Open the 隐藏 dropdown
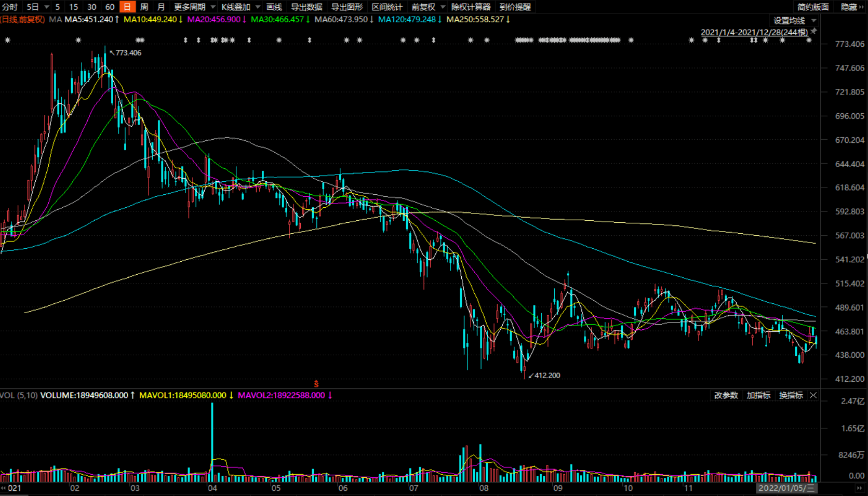 [851, 7]
